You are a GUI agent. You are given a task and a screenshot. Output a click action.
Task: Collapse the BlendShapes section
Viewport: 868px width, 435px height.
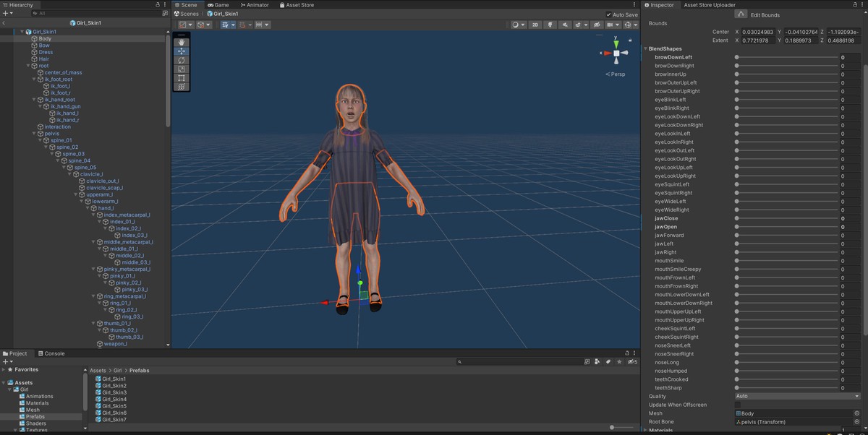[x=646, y=49]
